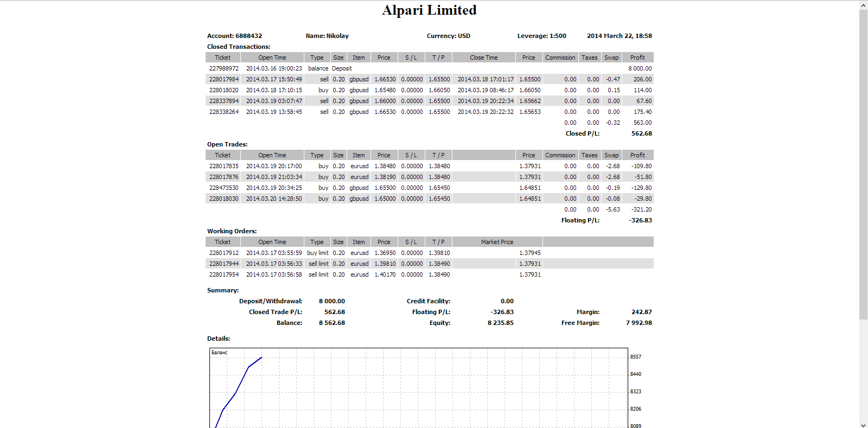Click ticket number 228338264
This screenshot has width=868, height=428.
[224, 112]
